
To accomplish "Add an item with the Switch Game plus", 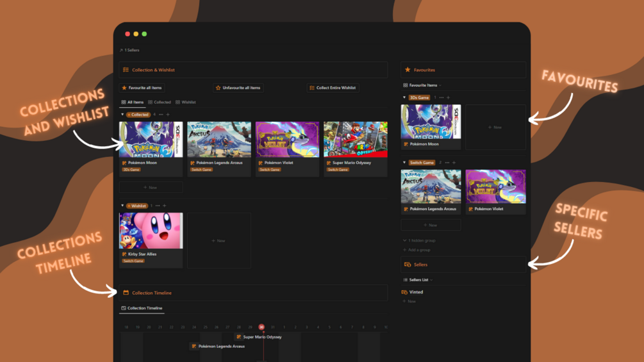I will (x=454, y=163).
